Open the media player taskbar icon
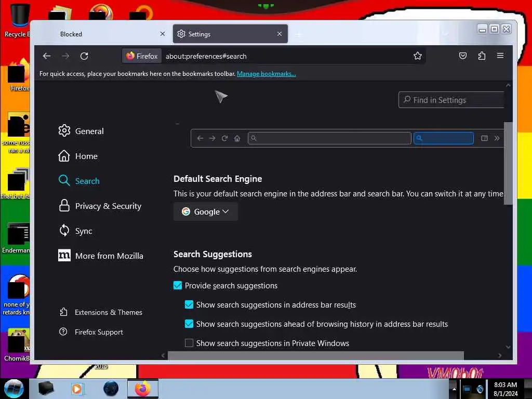532x399 pixels. [x=77, y=389]
